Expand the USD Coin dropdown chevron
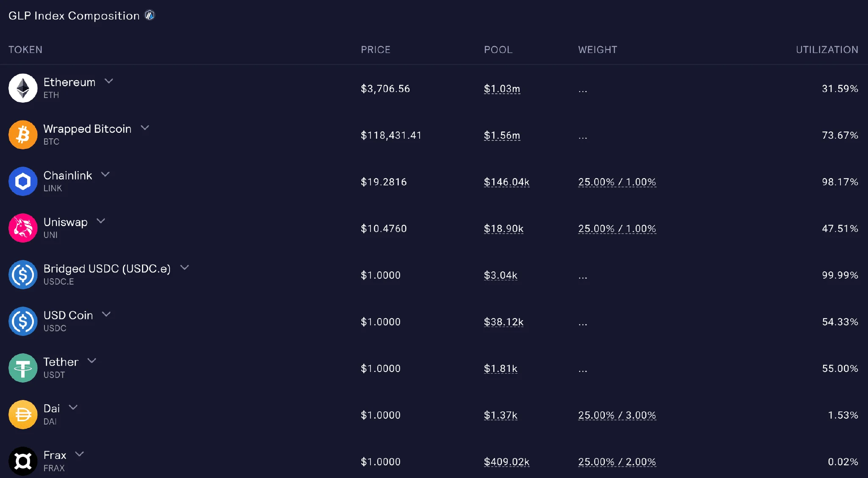868x478 pixels. tap(106, 314)
